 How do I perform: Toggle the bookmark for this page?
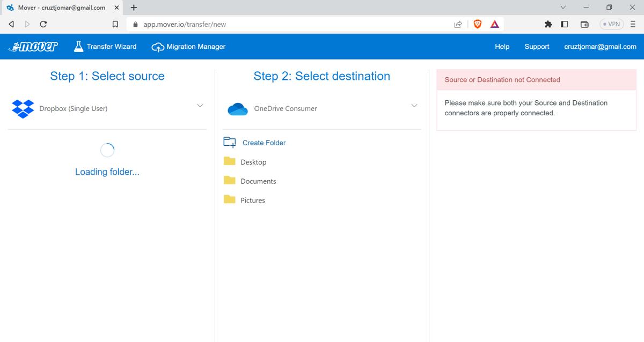[114, 24]
